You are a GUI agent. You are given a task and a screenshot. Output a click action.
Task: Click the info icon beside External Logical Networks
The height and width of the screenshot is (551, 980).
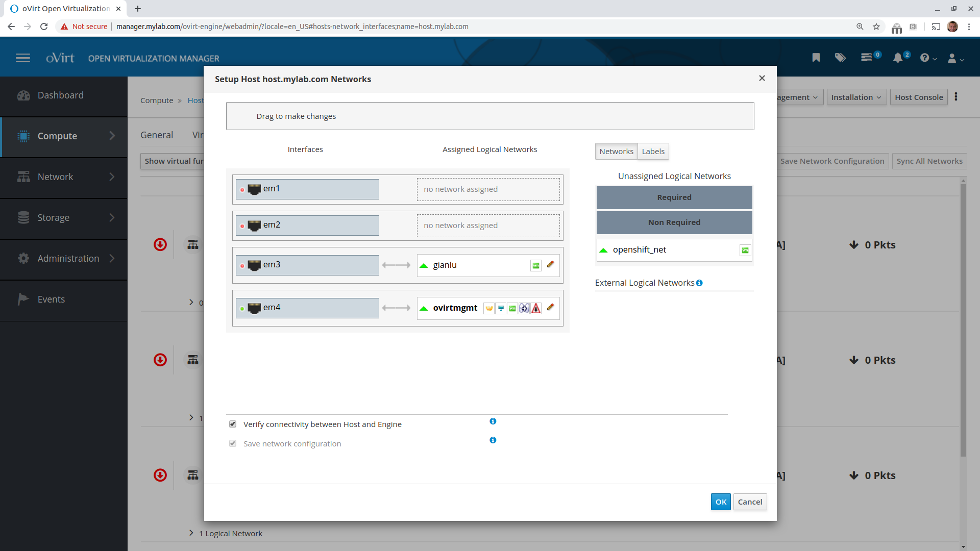[699, 283]
